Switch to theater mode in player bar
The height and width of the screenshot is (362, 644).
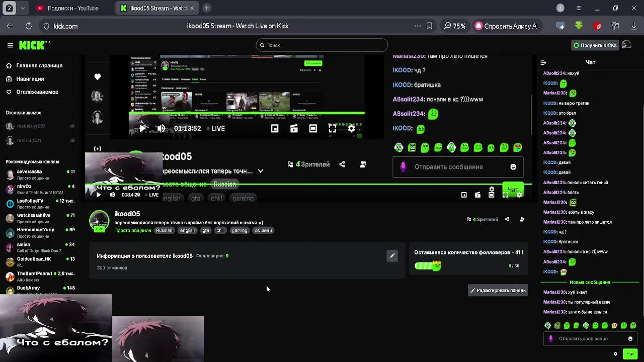(x=492, y=195)
